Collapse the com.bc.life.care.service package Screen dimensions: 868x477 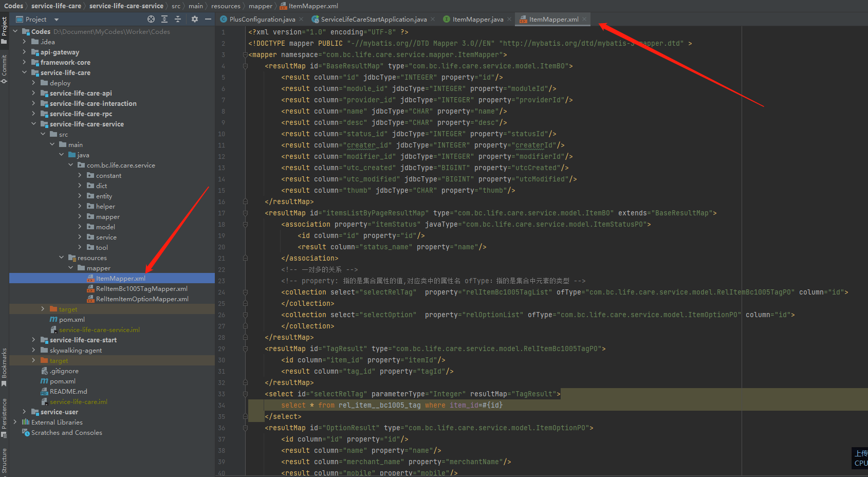70,165
